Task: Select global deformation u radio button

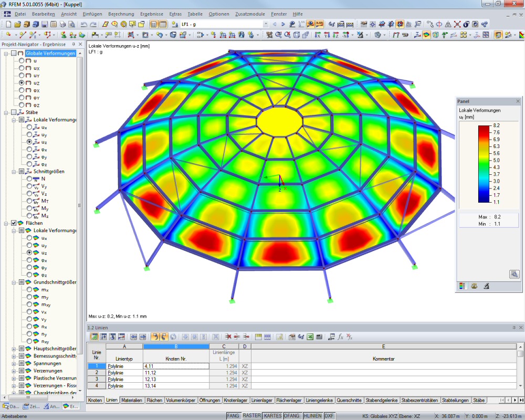Action: point(22,60)
